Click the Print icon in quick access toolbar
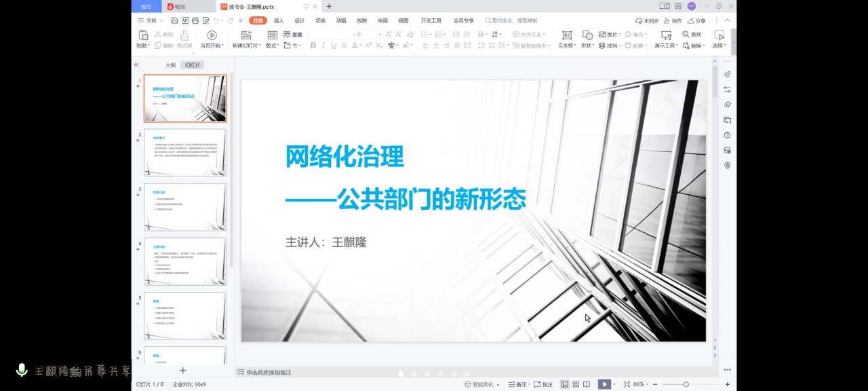This screenshot has width=868, height=391. point(195,21)
